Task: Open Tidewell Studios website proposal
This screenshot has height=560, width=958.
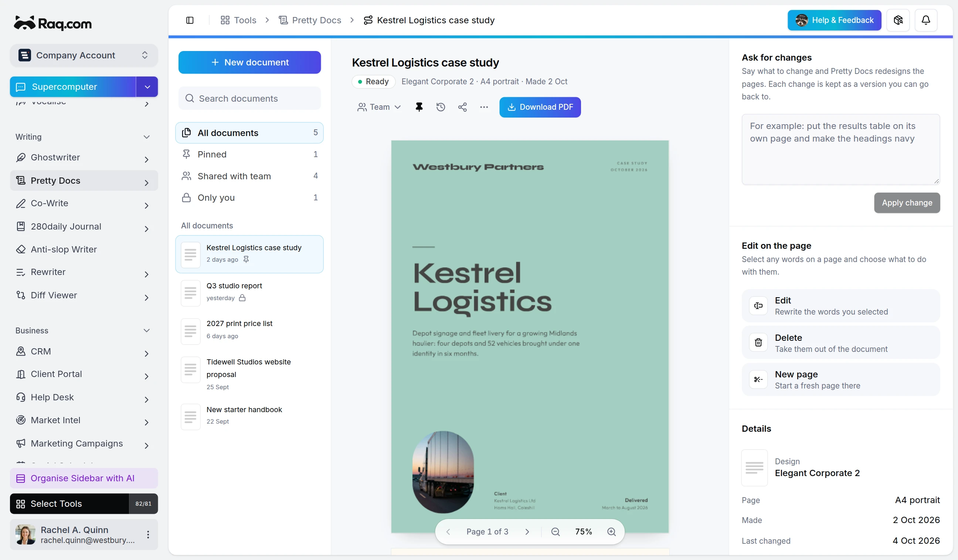Action: [x=249, y=375]
